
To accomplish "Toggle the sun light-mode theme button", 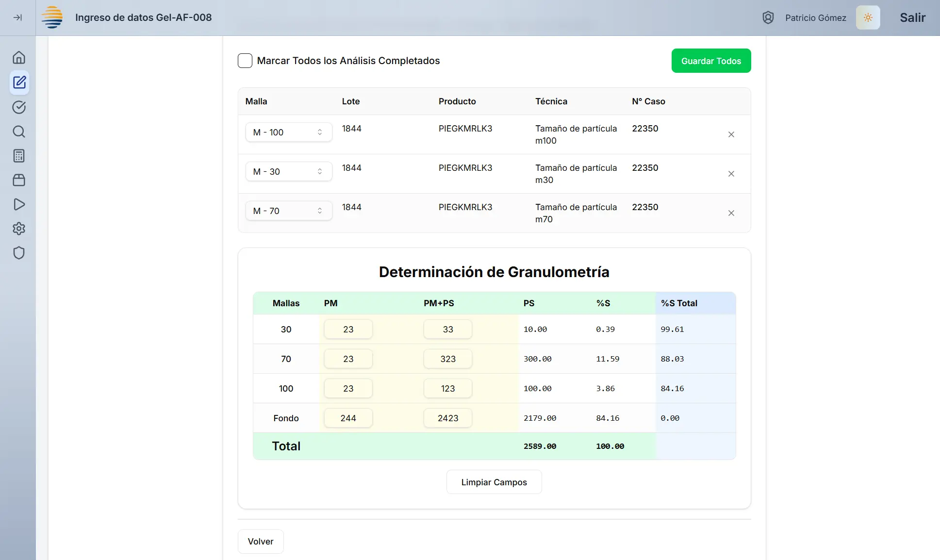I will (x=868, y=17).
